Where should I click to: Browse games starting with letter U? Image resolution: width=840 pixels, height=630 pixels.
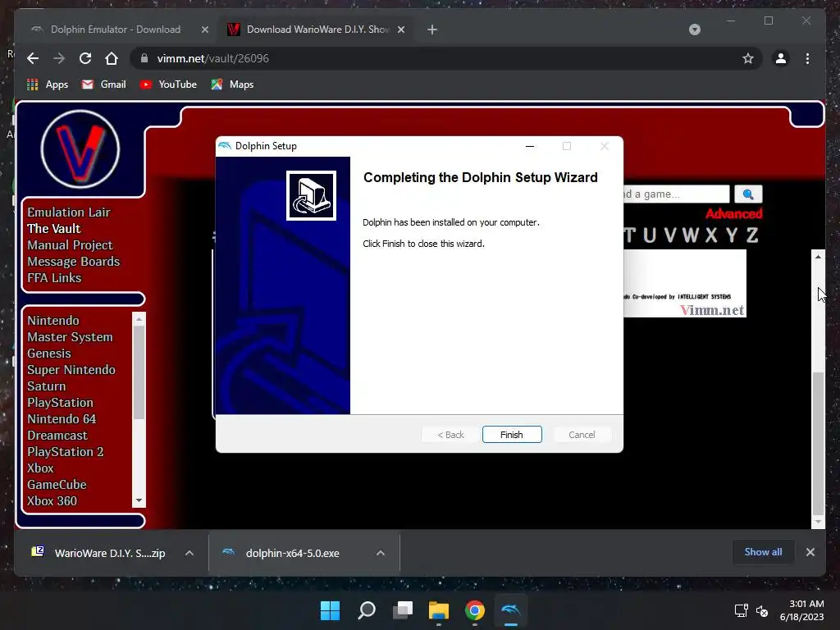650,235
